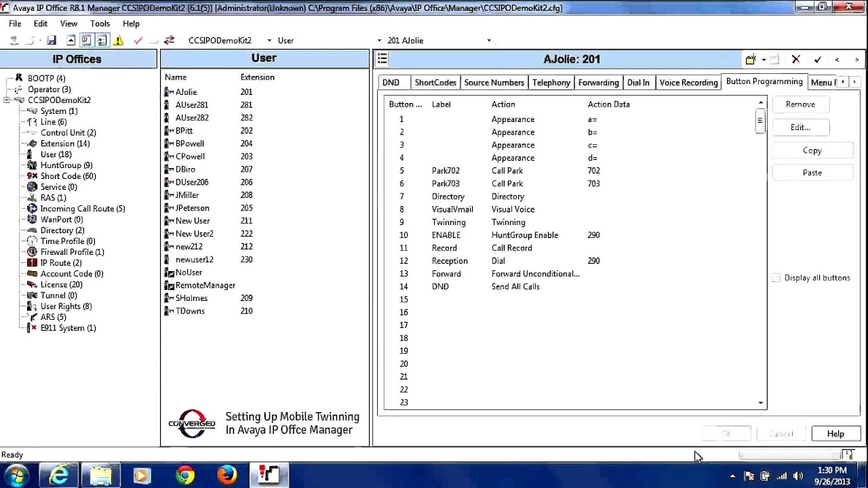
Task: Switch to the Telephony tab
Action: tap(551, 83)
